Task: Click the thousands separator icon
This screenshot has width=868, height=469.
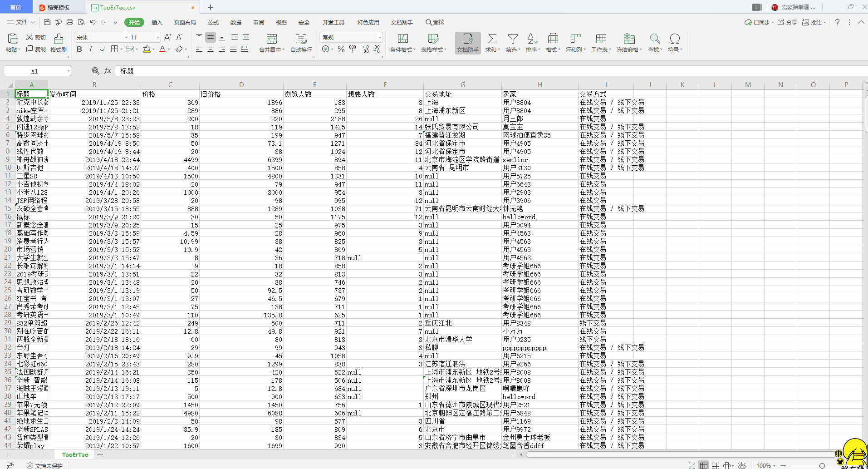Action: tap(353, 49)
